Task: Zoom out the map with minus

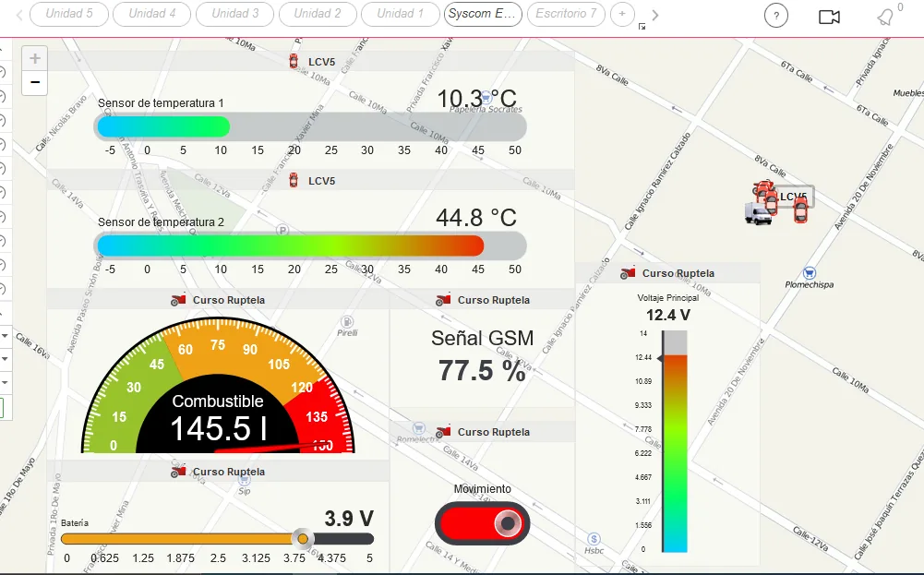Action: click(x=35, y=82)
